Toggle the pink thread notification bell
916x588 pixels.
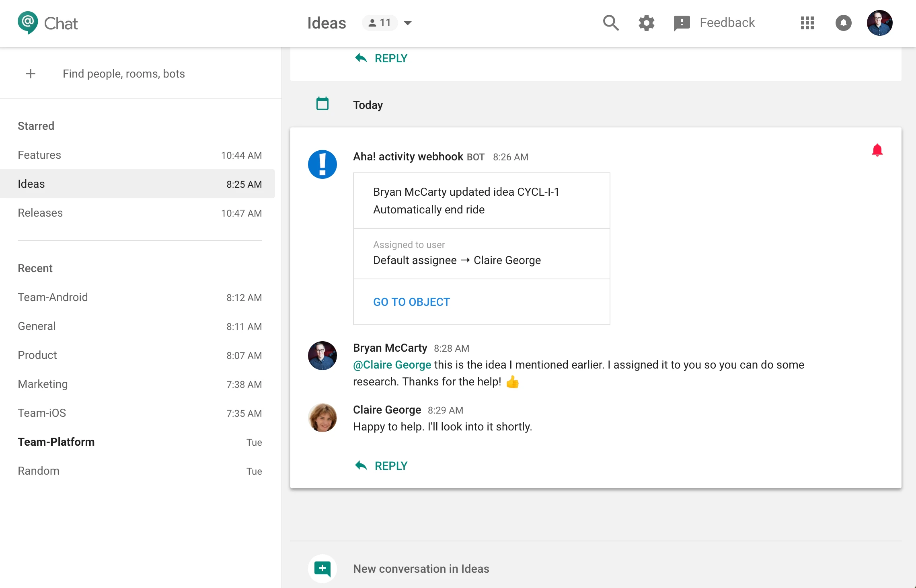coord(877,150)
